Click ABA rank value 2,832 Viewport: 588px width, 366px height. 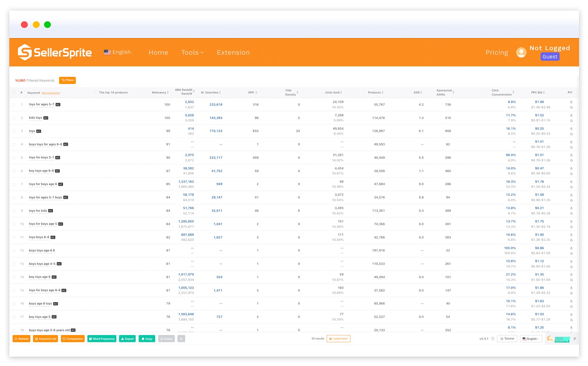tap(189, 102)
